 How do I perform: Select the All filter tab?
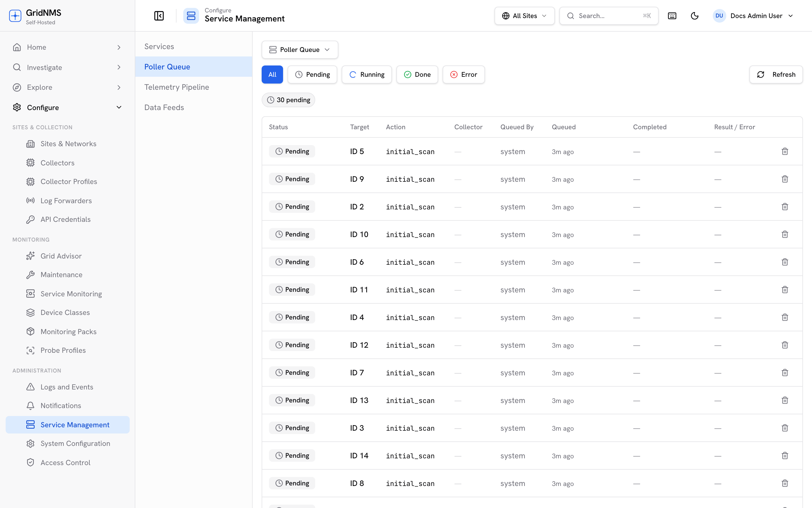tap(272, 75)
